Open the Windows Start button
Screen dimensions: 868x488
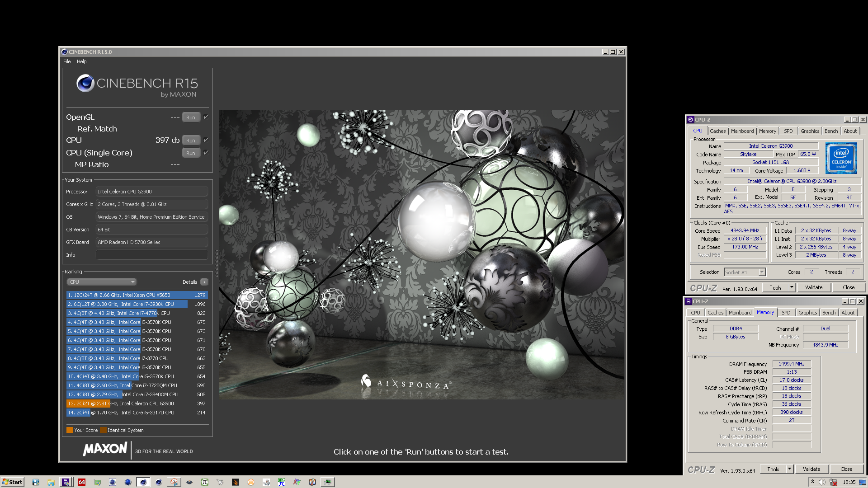point(12,482)
